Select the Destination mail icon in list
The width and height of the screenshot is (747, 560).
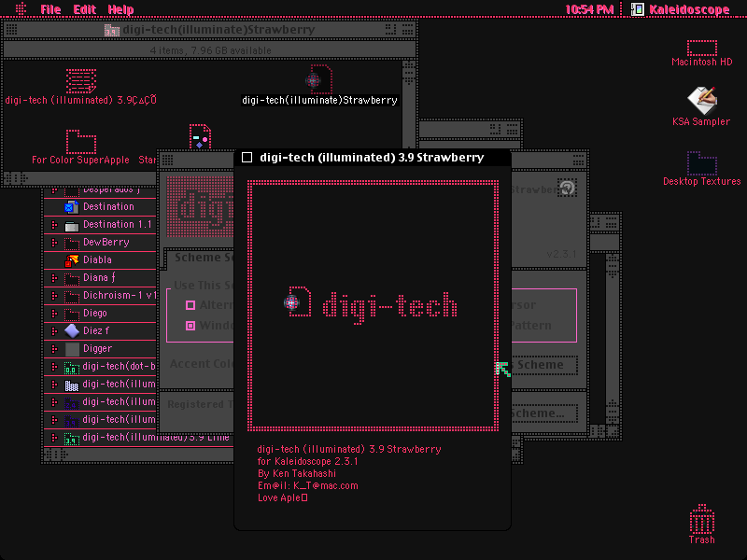(x=72, y=207)
